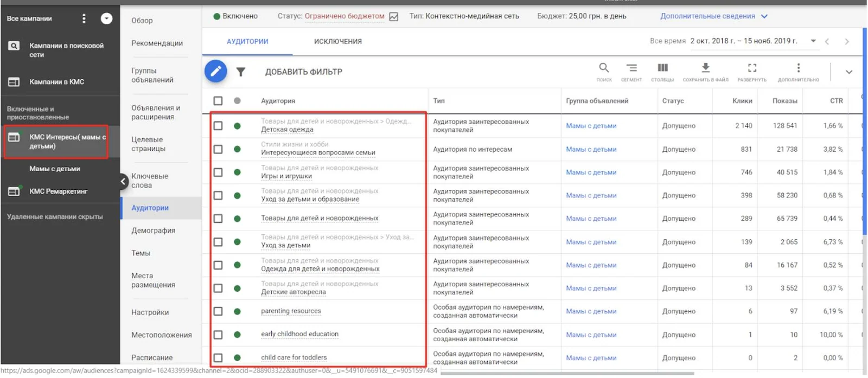Viewport: 868px width, 378px height.
Task: Collapse the side navigation panel arrow
Action: (123, 181)
